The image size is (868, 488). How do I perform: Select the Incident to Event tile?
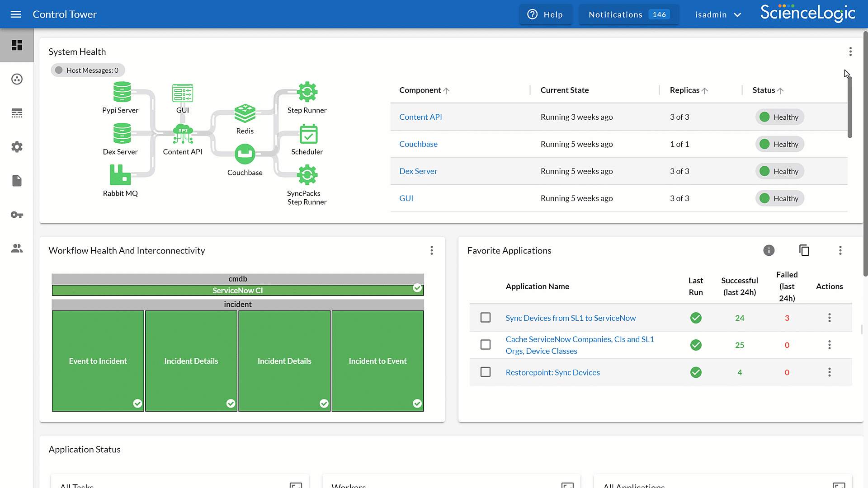(377, 361)
